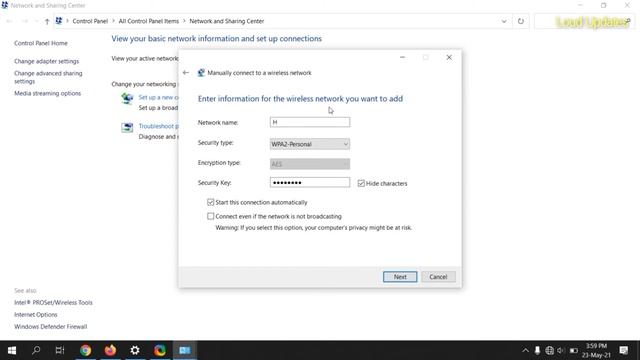Image resolution: width=640 pixels, height=360 pixels.
Task: Open Windows Defender Firewall link
Action: point(51,327)
